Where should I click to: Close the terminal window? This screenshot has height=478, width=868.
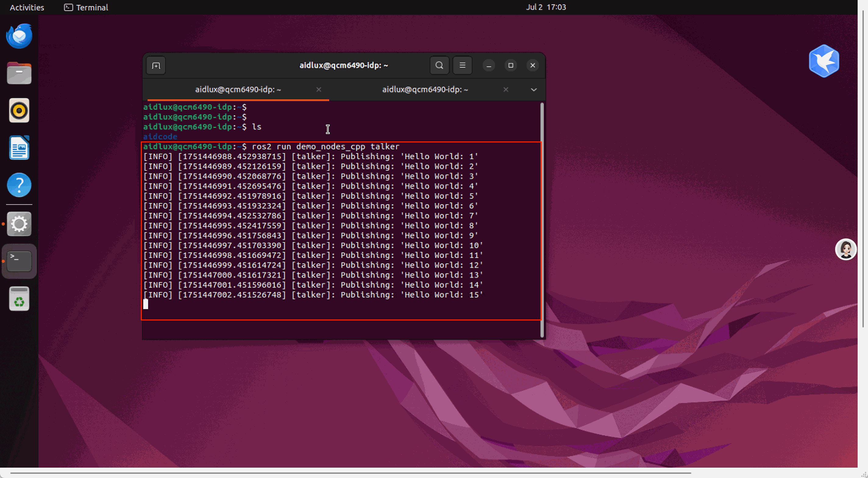click(533, 66)
